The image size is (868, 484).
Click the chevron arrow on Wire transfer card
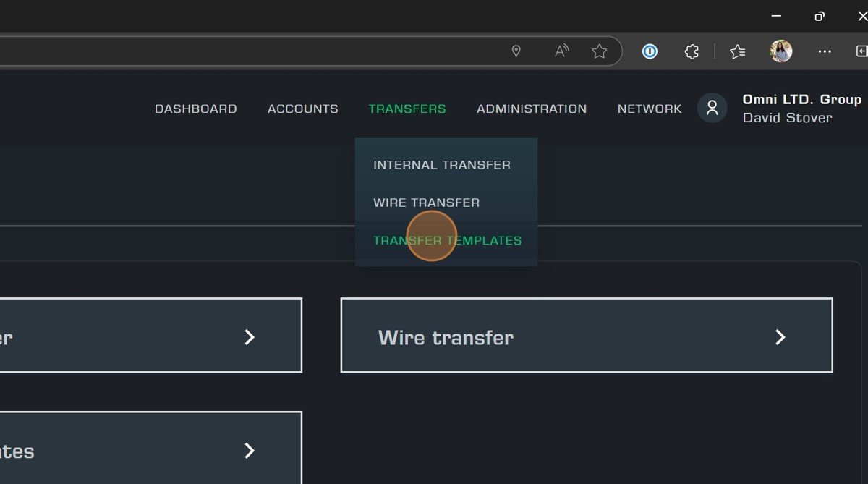[x=780, y=337]
